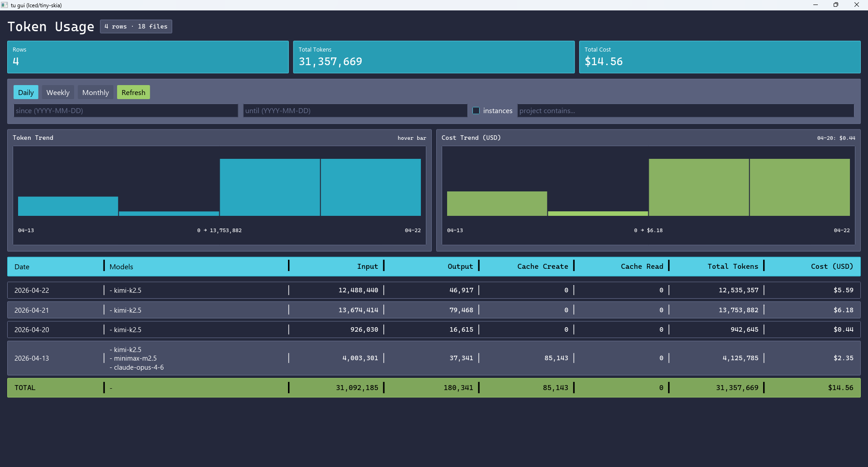Restore down the application window

(x=836, y=5)
